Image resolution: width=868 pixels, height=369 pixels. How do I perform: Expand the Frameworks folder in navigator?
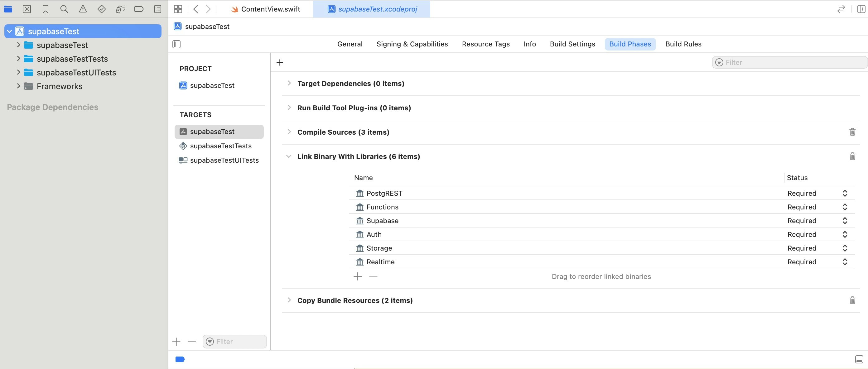point(18,86)
